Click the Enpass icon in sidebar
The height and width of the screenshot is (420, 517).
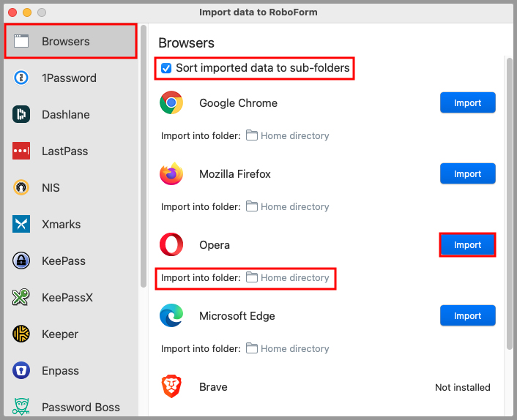tap(21, 370)
